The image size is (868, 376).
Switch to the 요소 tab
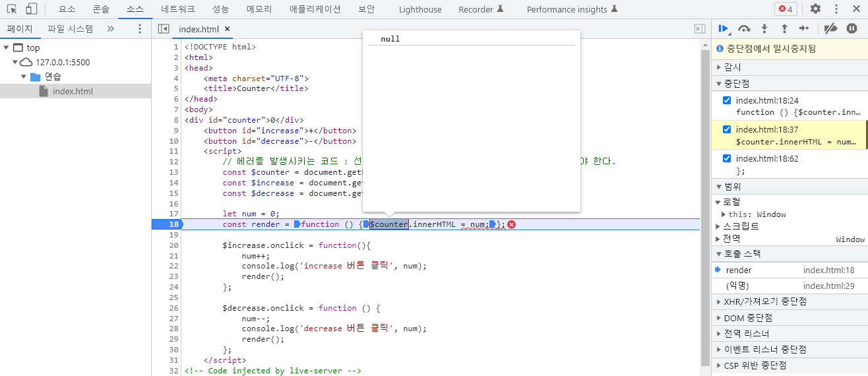point(67,9)
